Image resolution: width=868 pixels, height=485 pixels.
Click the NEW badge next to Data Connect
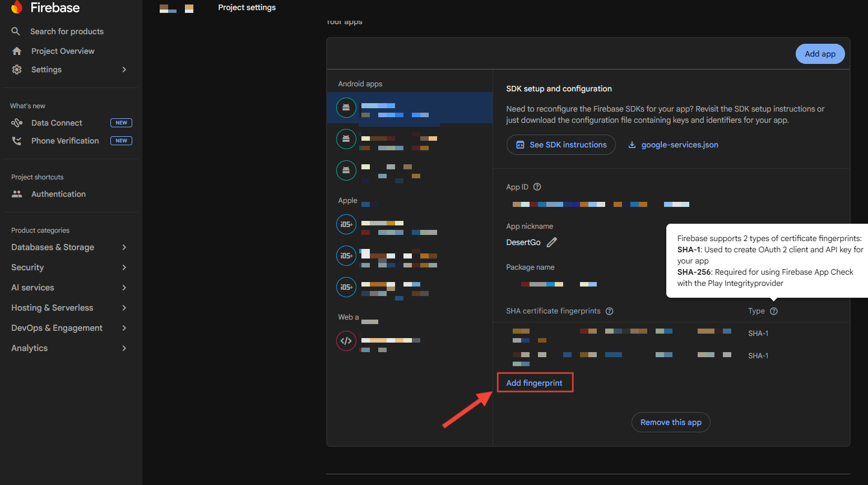coord(121,123)
